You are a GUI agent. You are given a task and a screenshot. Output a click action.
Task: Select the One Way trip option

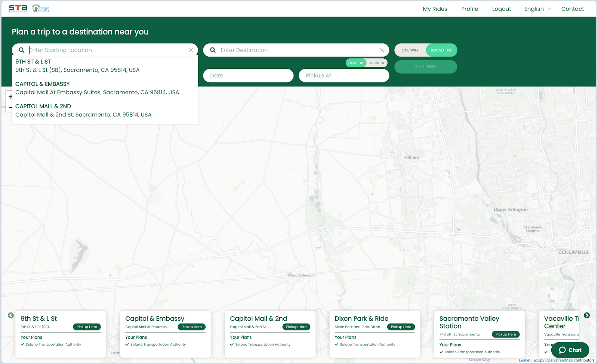[x=410, y=50]
